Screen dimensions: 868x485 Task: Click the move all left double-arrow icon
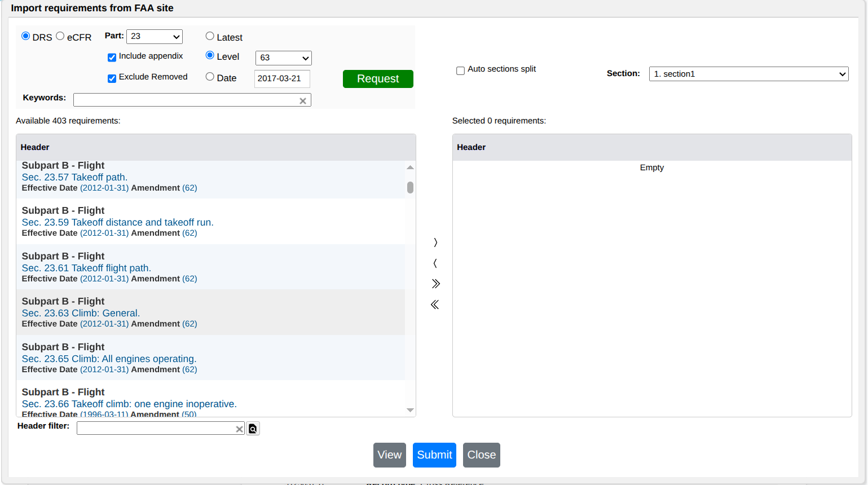pyautogui.click(x=435, y=305)
